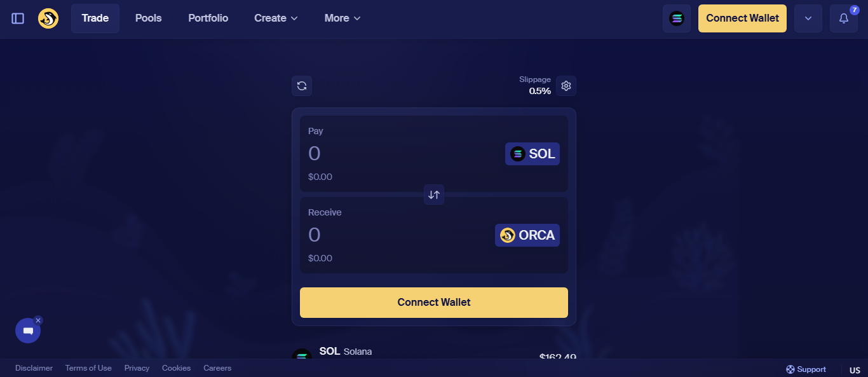Open the notifications bell
This screenshot has height=377, width=868.
tap(844, 18)
